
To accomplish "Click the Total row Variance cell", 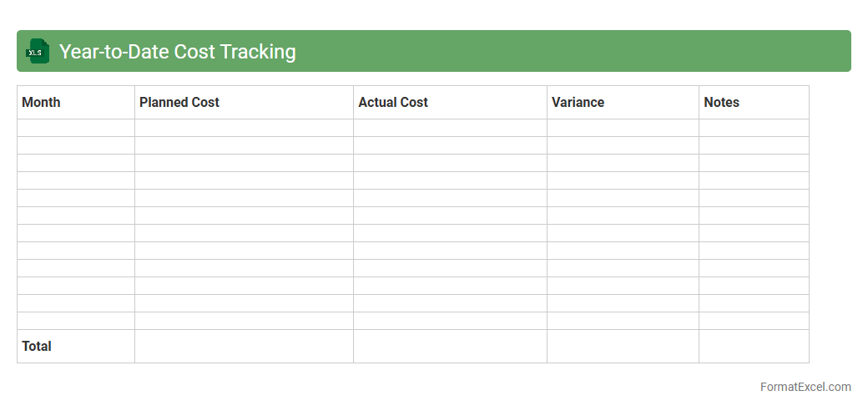I will coord(623,347).
